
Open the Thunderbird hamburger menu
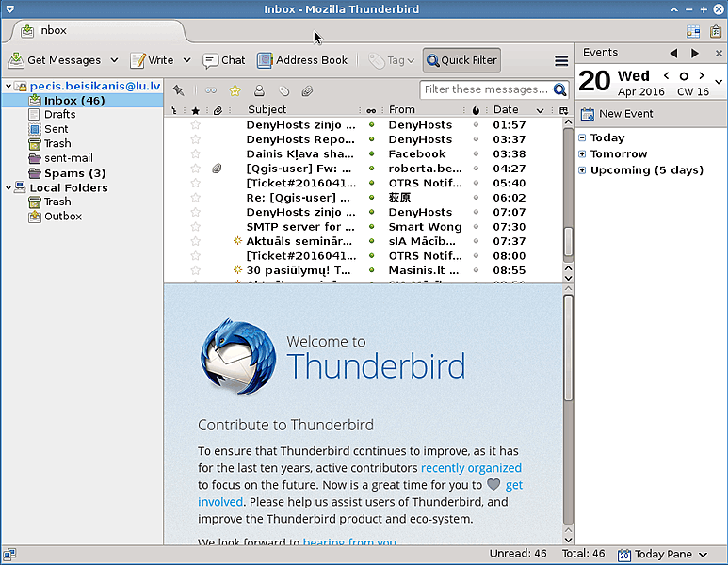tap(561, 60)
